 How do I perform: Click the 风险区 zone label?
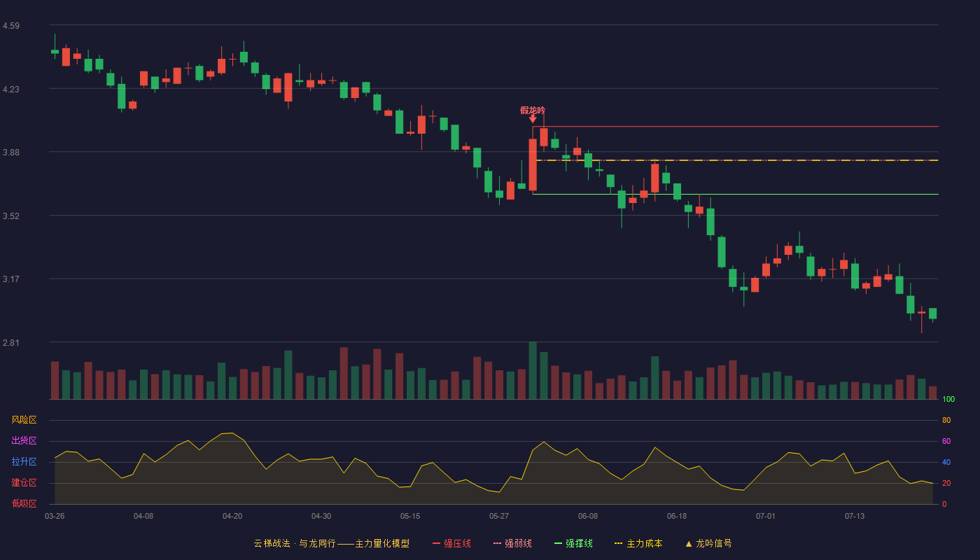pos(24,420)
